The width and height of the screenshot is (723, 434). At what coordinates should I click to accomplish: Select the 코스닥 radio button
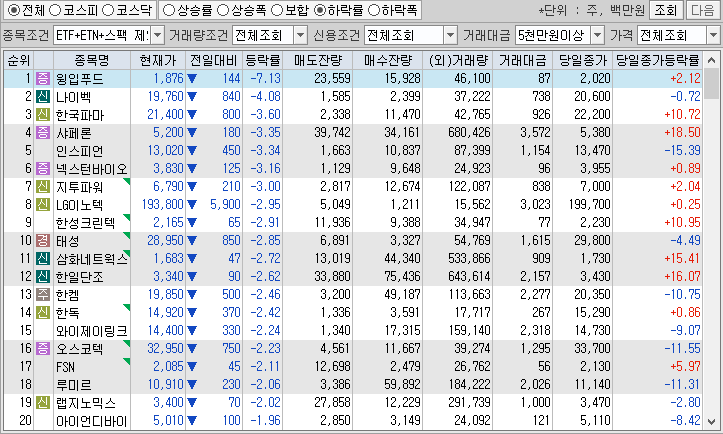pyautogui.click(x=107, y=10)
